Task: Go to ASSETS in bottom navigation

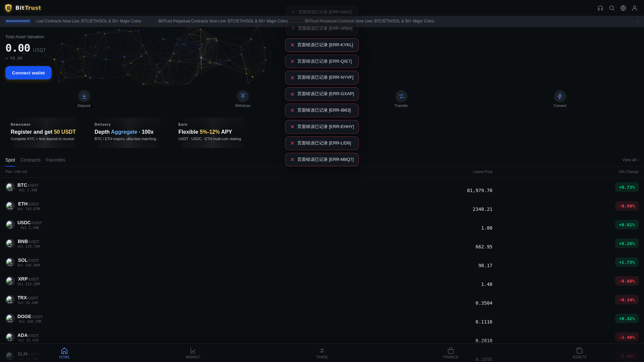Action: [580, 353]
